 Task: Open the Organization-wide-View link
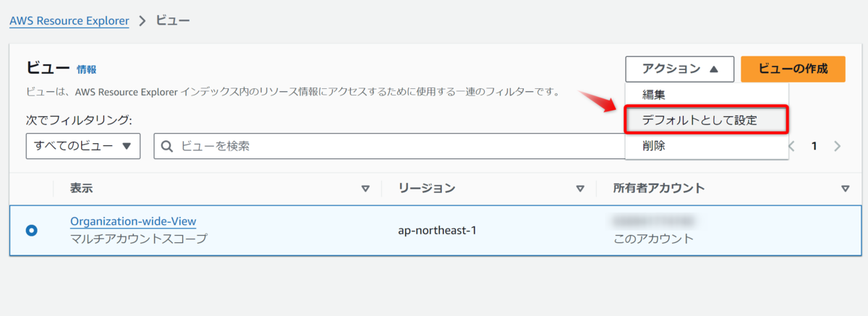tap(133, 221)
